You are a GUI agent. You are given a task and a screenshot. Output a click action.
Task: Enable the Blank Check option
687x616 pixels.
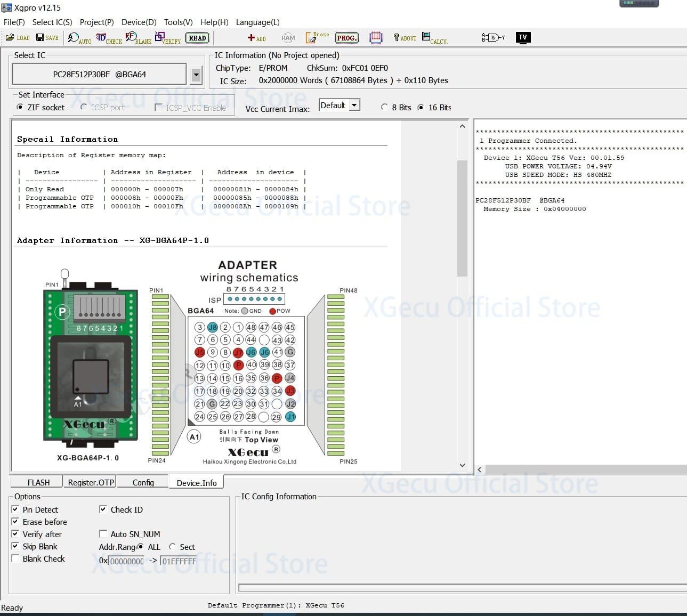(15, 558)
